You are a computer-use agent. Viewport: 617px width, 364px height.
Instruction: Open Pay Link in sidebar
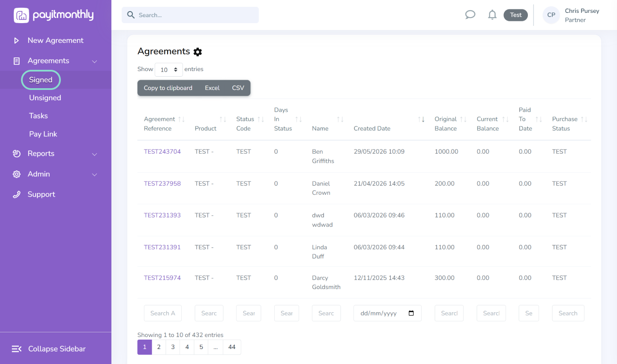43,134
